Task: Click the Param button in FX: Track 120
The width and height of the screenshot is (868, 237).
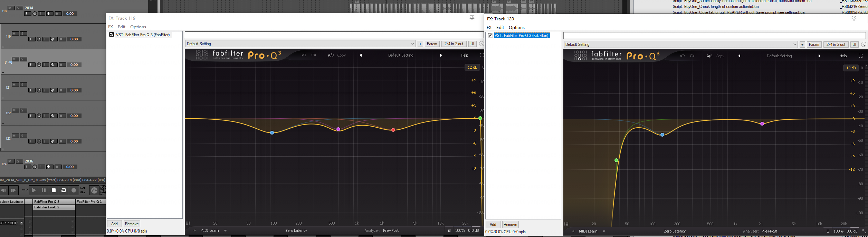Action: pyautogui.click(x=814, y=45)
